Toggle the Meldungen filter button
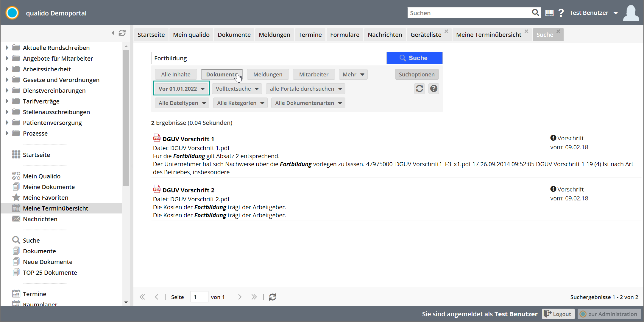Image resolution: width=644 pixels, height=322 pixels. [x=268, y=75]
